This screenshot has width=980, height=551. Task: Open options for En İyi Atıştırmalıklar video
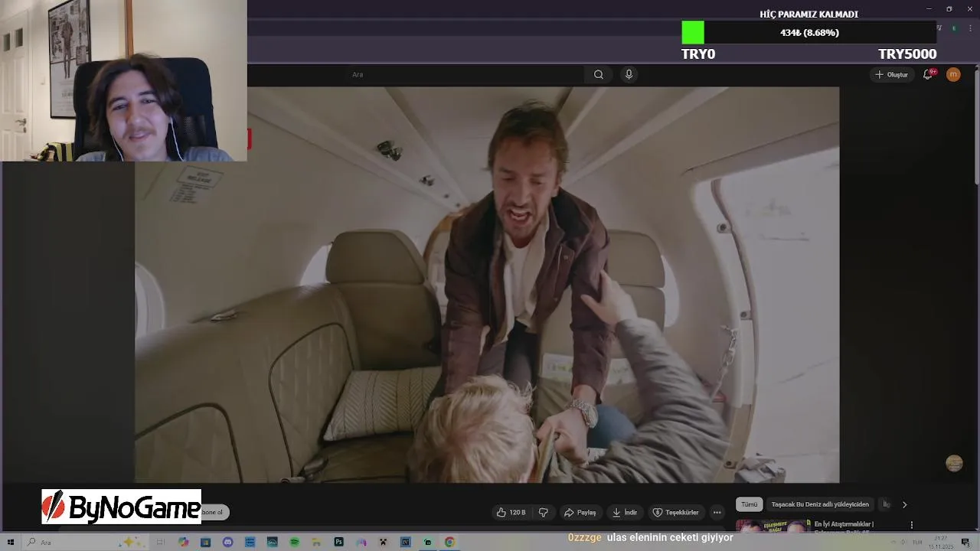point(911,525)
